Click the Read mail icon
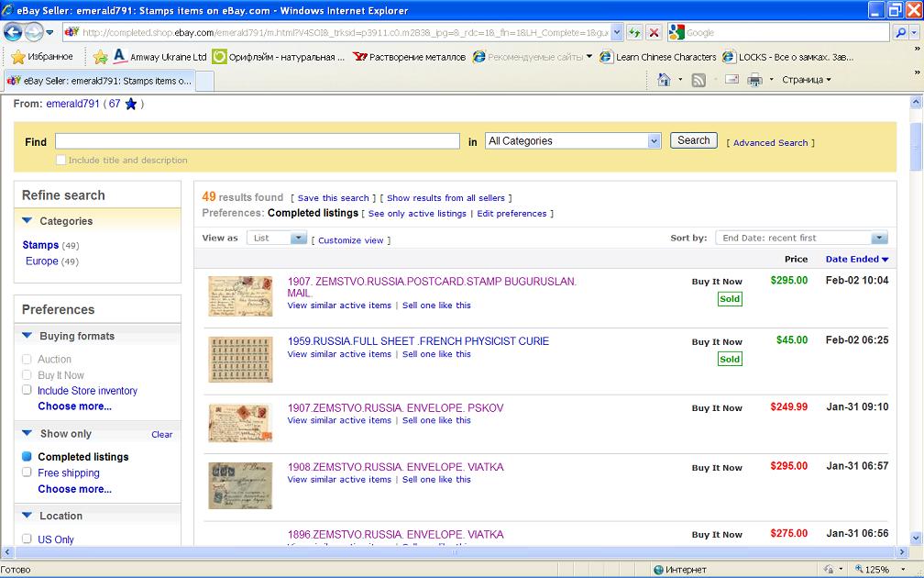Viewport: 924px width, 578px height. click(x=731, y=79)
